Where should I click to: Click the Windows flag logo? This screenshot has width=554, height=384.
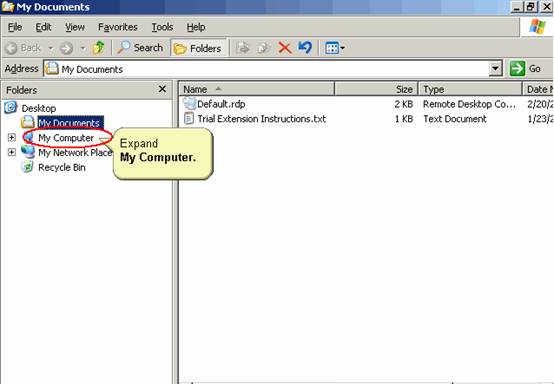[x=537, y=27]
